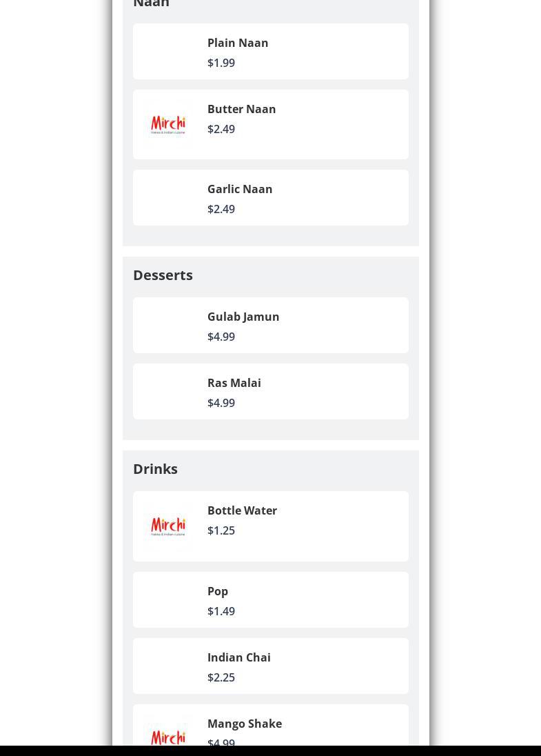Click the Mirchi logo beside Bottle Water
541x756 pixels.
point(168,526)
